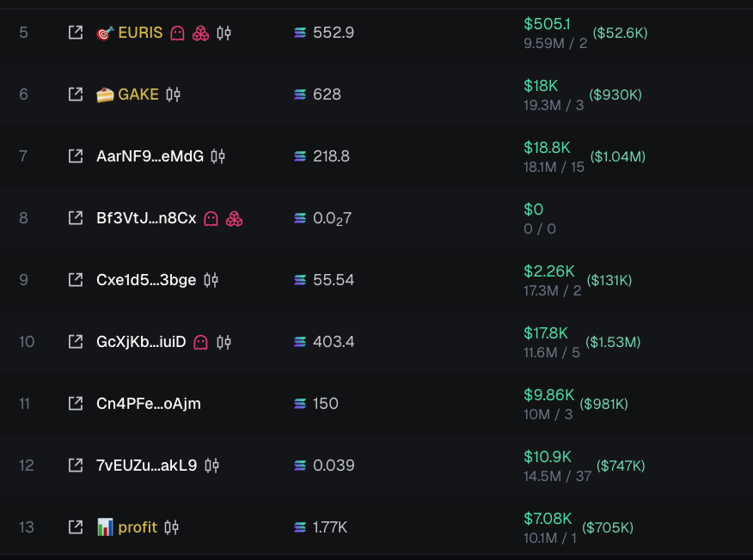
Task: Click the EURIS wallet label
Action: point(140,33)
